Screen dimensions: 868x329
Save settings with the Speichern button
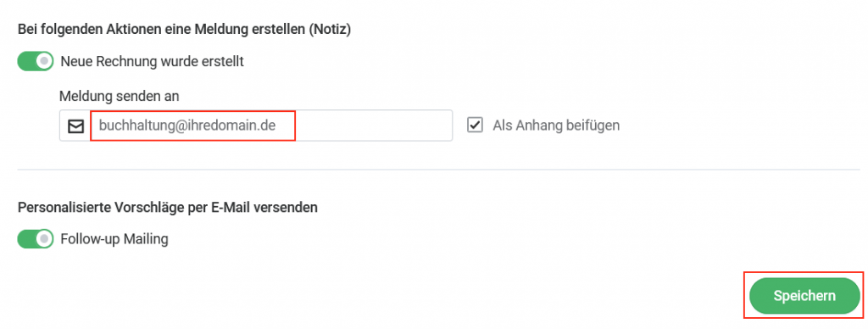click(804, 296)
